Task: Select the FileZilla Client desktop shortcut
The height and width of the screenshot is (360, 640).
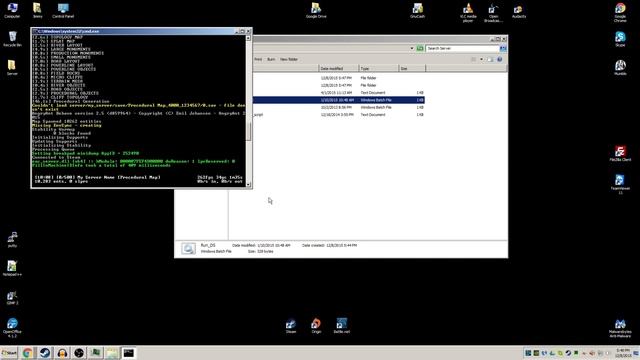Action: pos(620,153)
